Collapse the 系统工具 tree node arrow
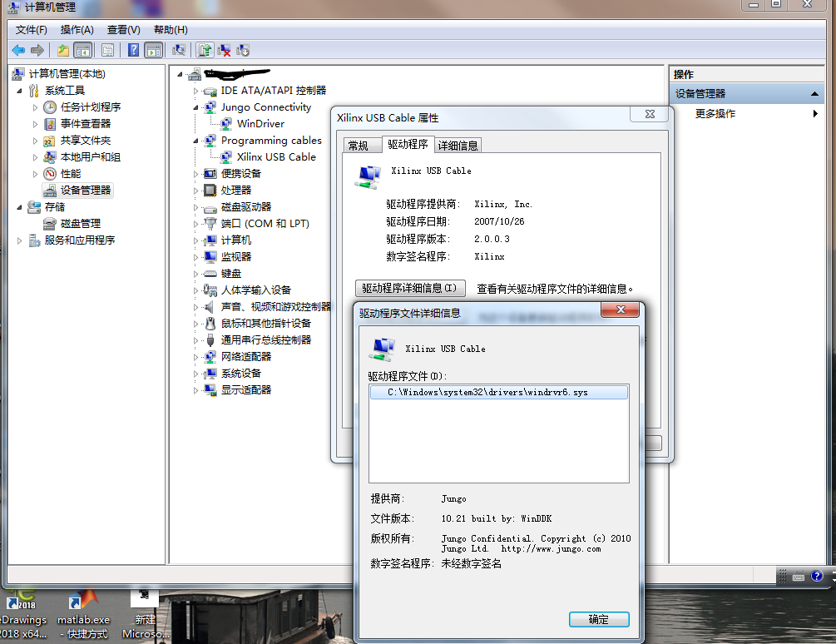836x644 pixels. [20, 91]
